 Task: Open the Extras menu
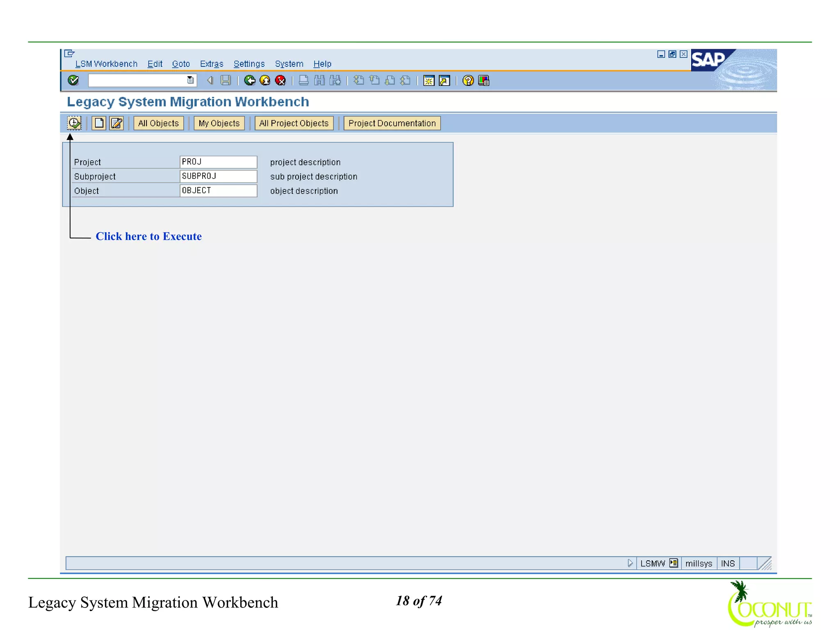(x=212, y=64)
